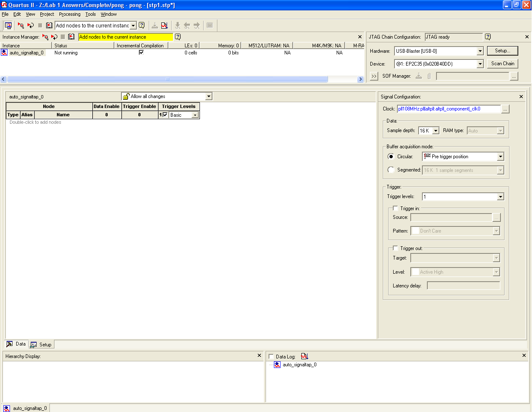Click the Clock signal input field
The height and width of the screenshot is (412, 532).
pyautogui.click(x=448, y=109)
